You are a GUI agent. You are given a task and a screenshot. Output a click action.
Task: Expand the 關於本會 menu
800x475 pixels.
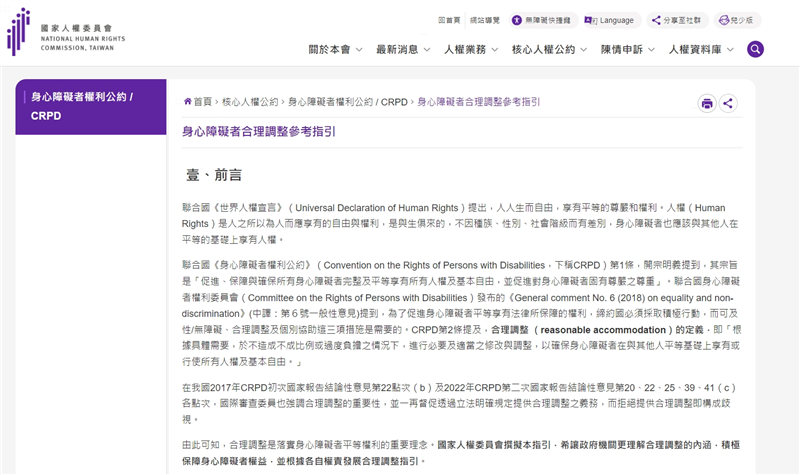coord(335,49)
